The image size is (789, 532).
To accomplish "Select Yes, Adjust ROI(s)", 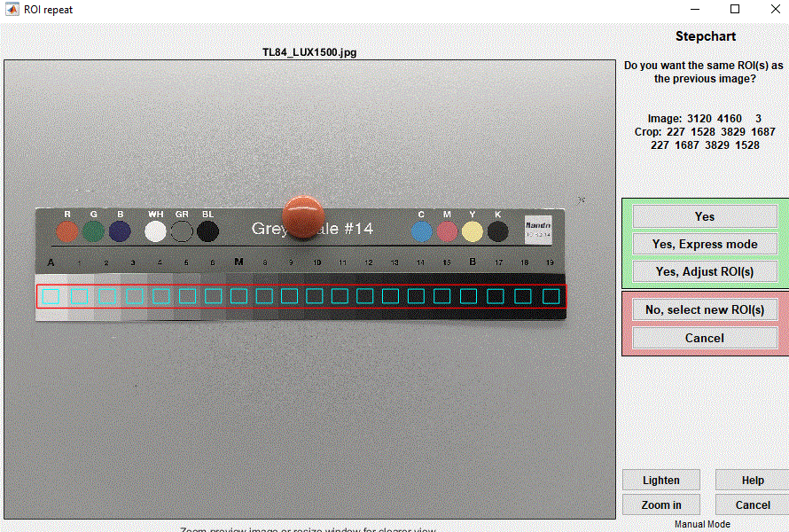I will click(705, 272).
